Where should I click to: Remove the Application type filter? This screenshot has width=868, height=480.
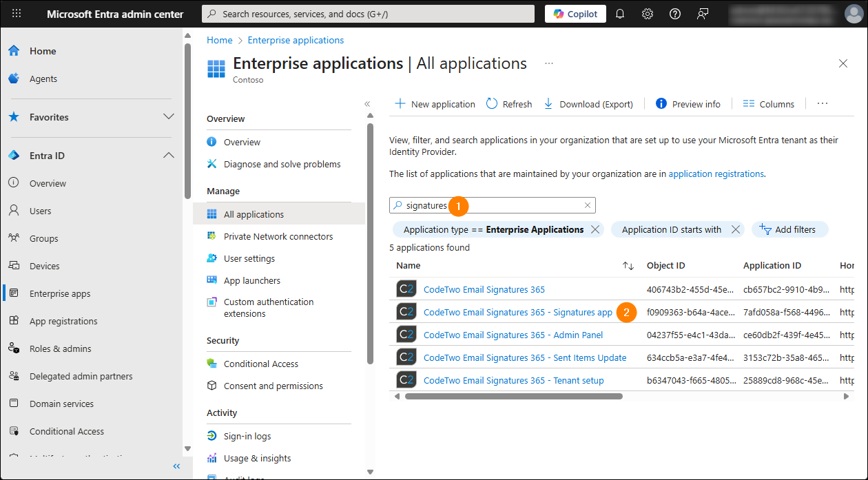pos(595,230)
